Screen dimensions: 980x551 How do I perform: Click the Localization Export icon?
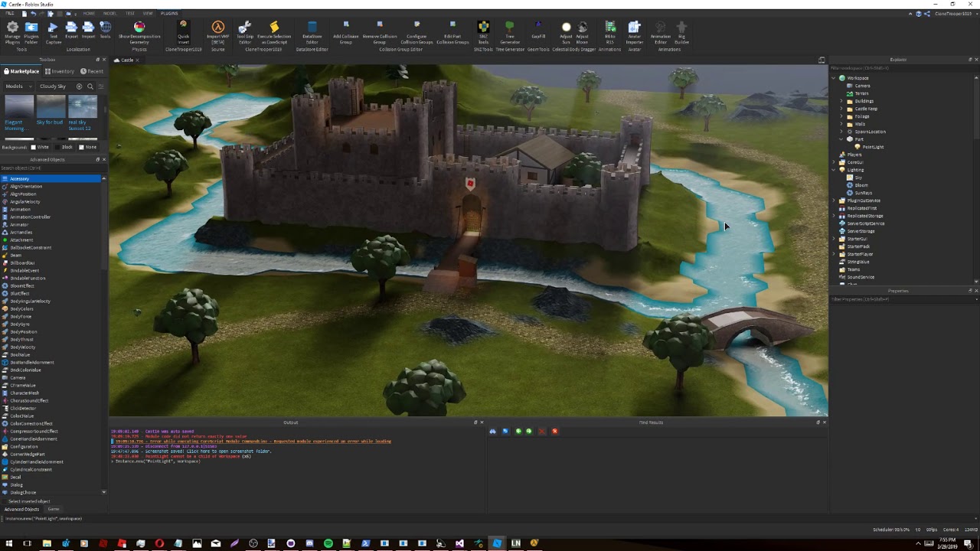(71, 31)
